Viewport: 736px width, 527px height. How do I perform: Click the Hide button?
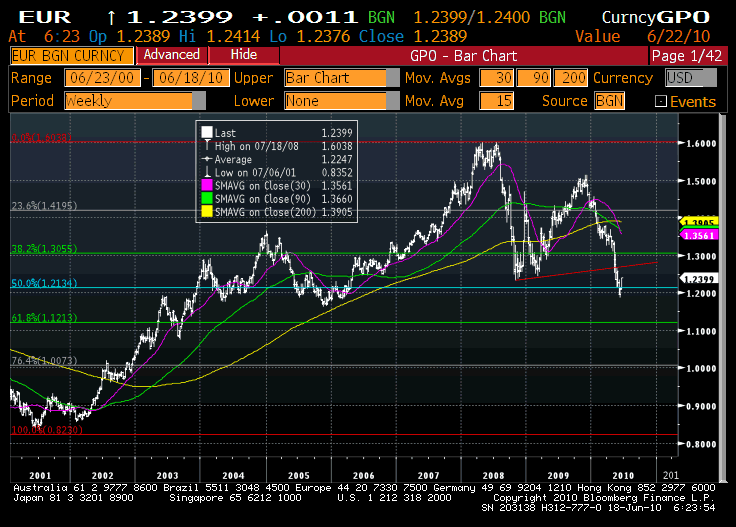(244, 55)
